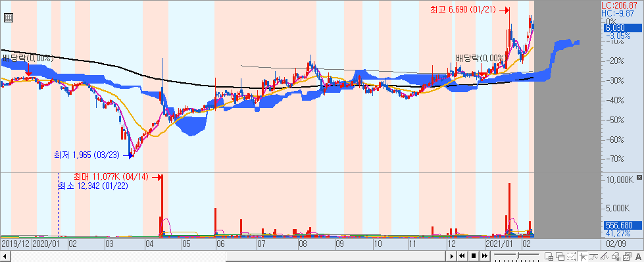Click the -70% price axis label
The width and height of the screenshot is (644, 262).
pos(614,159)
